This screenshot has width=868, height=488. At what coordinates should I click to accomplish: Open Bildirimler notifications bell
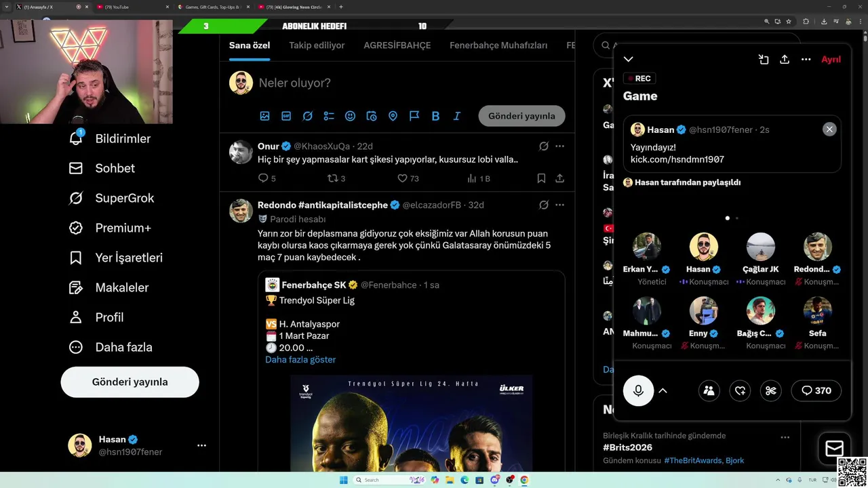pyautogui.click(x=109, y=138)
